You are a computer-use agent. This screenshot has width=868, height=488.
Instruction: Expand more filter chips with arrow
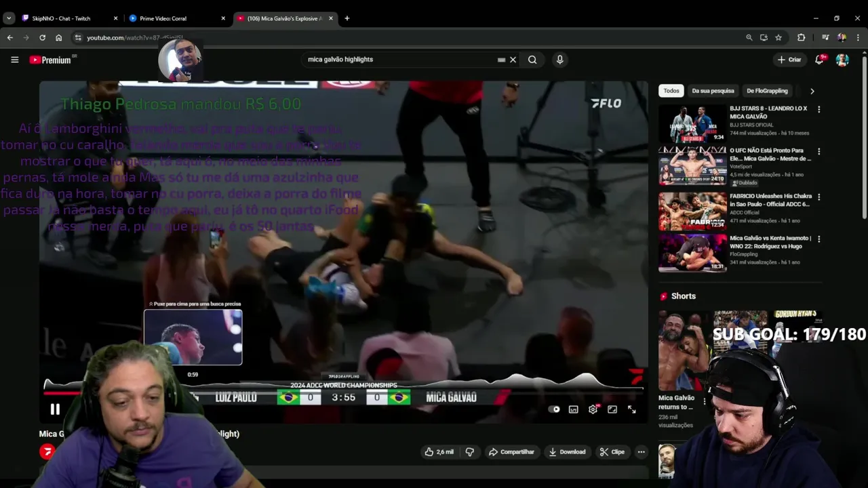pyautogui.click(x=812, y=91)
